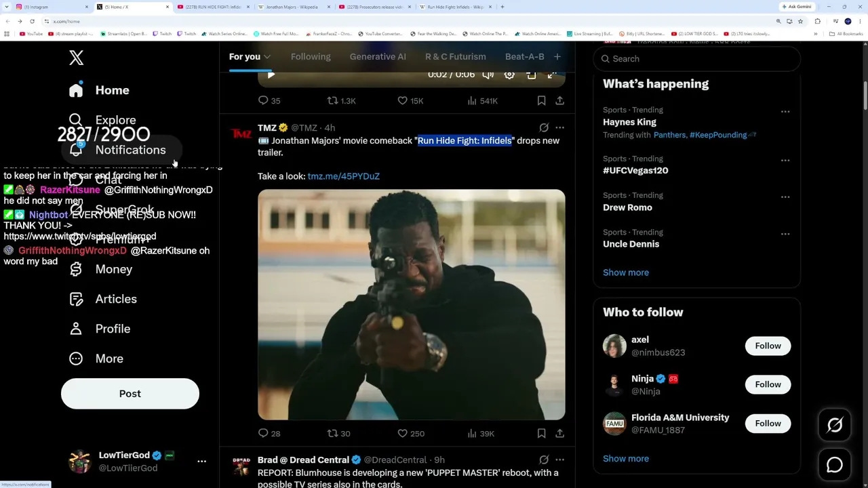Open Explore in the sidebar
The image size is (868, 488).
[102, 120]
